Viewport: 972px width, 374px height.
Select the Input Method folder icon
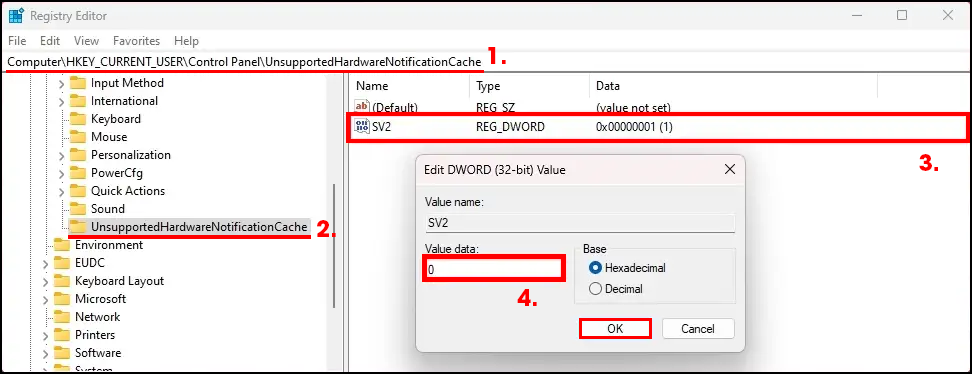point(77,83)
